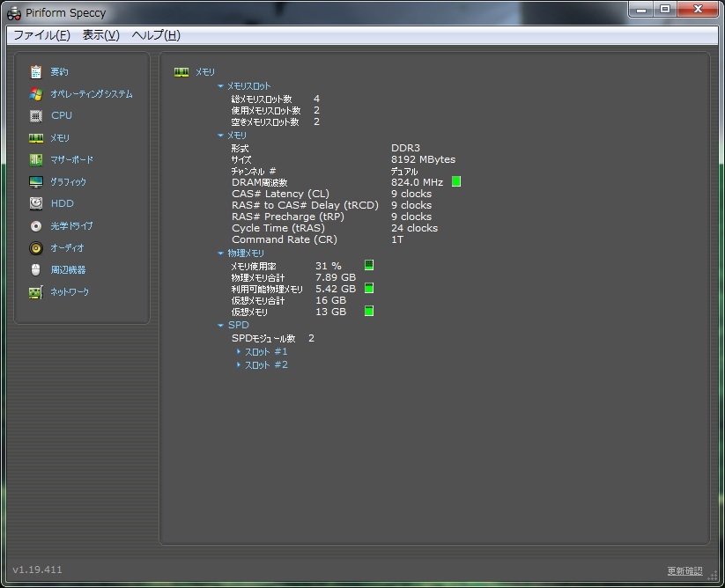Image resolution: width=725 pixels, height=588 pixels.
Task: Select the メモリ label in sidebar
Action: pyautogui.click(x=60, y=138)
